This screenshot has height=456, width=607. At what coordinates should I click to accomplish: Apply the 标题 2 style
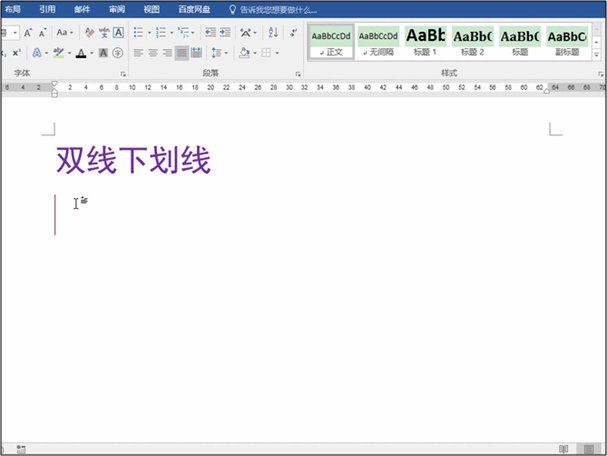[473, 42]
